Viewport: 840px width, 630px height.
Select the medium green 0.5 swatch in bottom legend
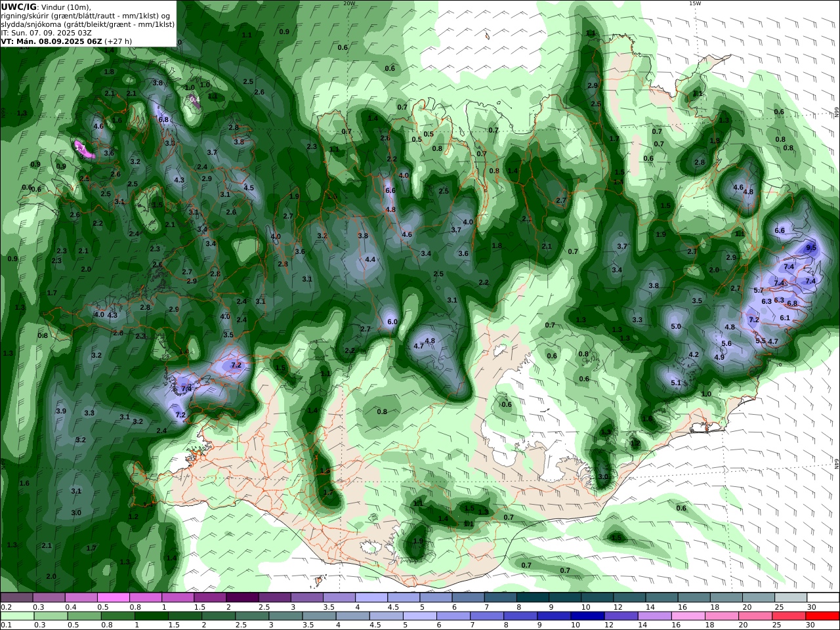84,616
